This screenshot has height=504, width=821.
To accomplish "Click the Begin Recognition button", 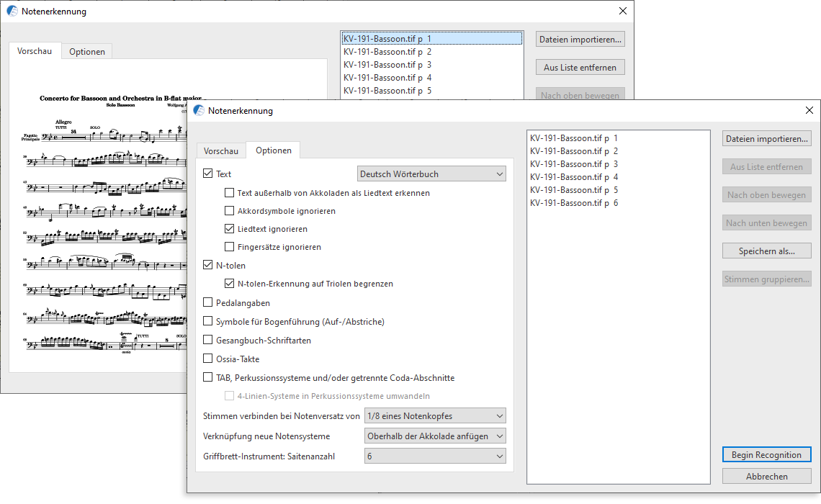I will tap(766, 454).
